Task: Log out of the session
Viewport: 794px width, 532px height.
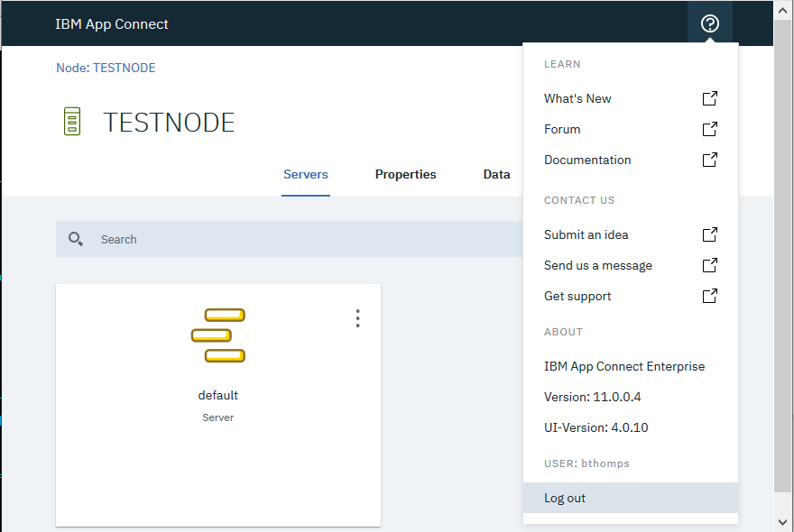Action: pos(631,498)
